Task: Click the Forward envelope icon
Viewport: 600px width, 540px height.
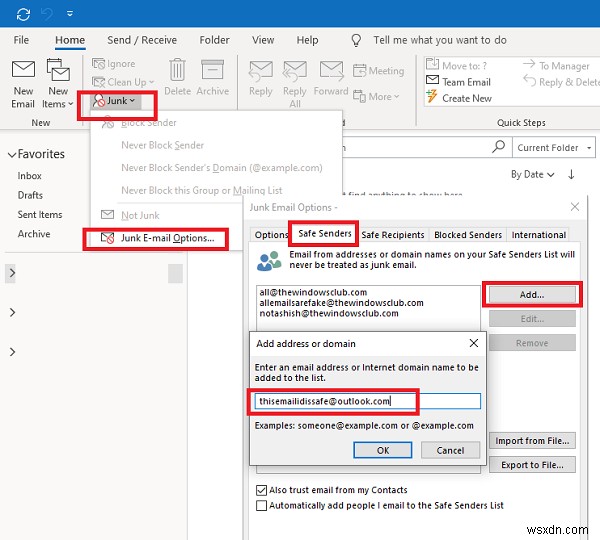Action: click(331, 70)
